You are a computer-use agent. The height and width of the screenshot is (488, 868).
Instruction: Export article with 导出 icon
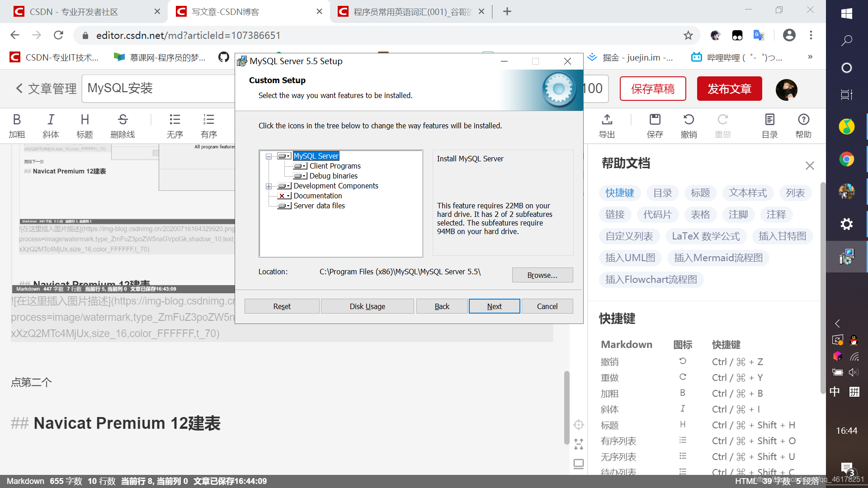607,126
